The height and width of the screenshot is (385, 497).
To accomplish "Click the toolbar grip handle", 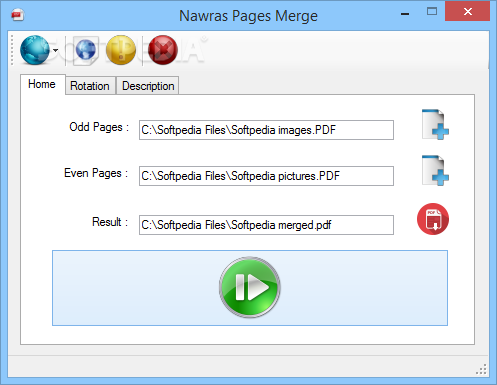I will tap(12, 50).
